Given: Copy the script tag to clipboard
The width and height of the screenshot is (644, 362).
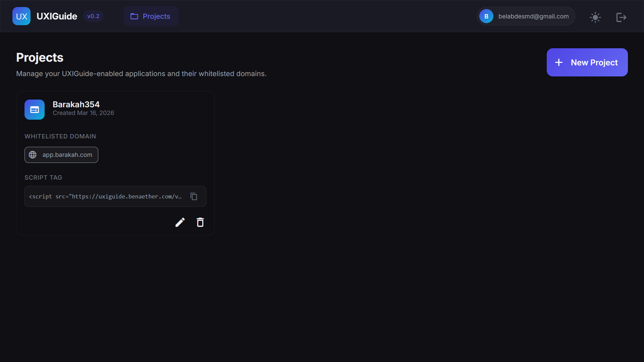Looking at the screenshot, I should click(194, 196).
